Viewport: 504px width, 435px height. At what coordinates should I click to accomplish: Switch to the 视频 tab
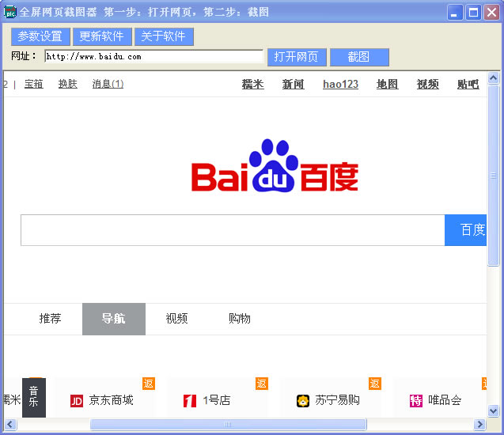coord(176,319)
